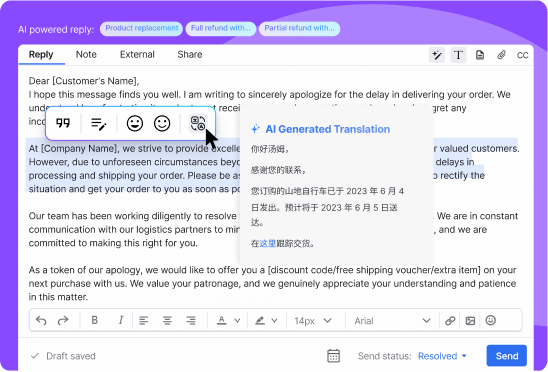Align text to the left
The height and width of the screenshot is (372, 548).
pos(143,321)
